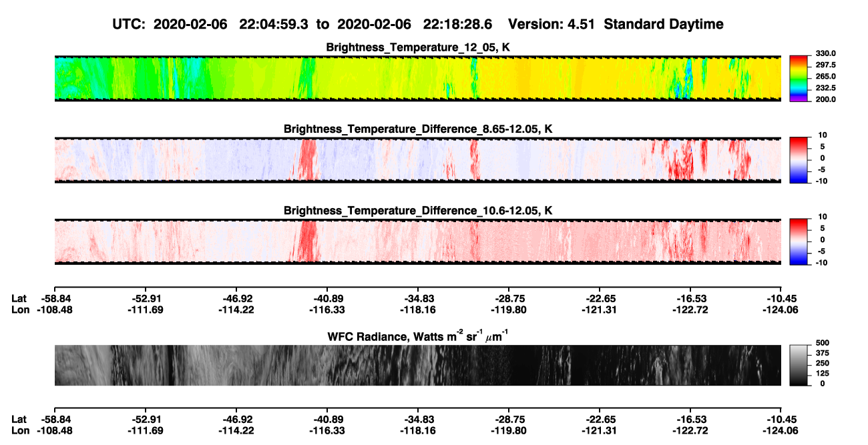868x445 pixels.
Task: Click the 8.65-12.05 difference image strip
Action: [x=418, y=161]
